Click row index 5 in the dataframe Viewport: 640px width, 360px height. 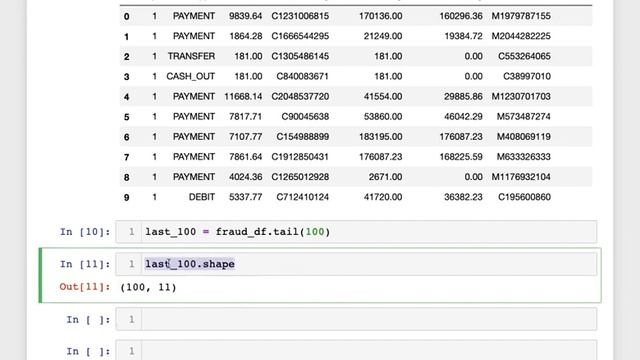tap(127, 117)
